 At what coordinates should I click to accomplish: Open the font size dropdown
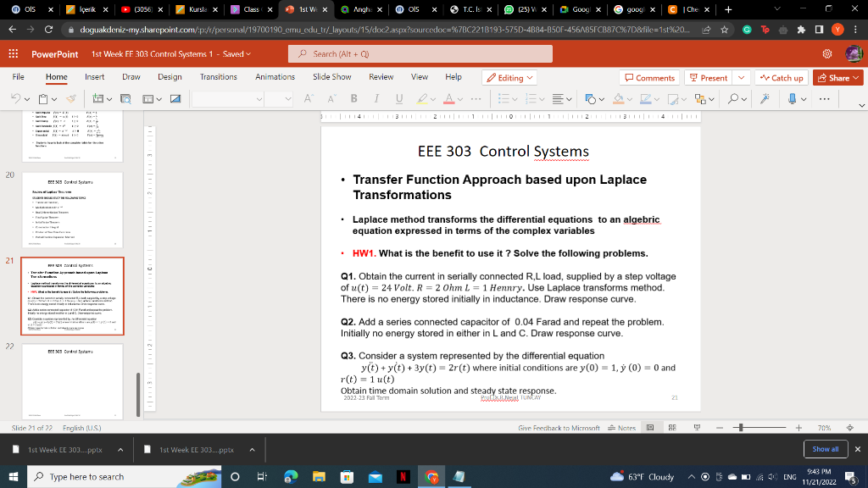point(287,99)
